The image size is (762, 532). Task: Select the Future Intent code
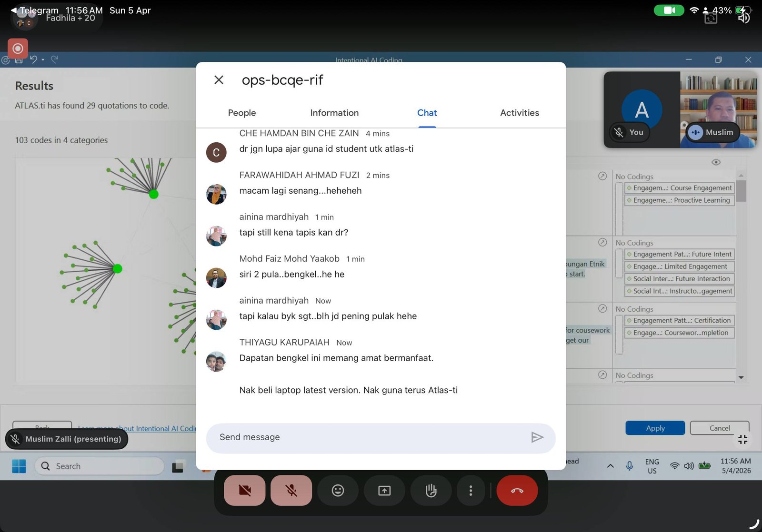pyautogui.click(x=680, y=254)
